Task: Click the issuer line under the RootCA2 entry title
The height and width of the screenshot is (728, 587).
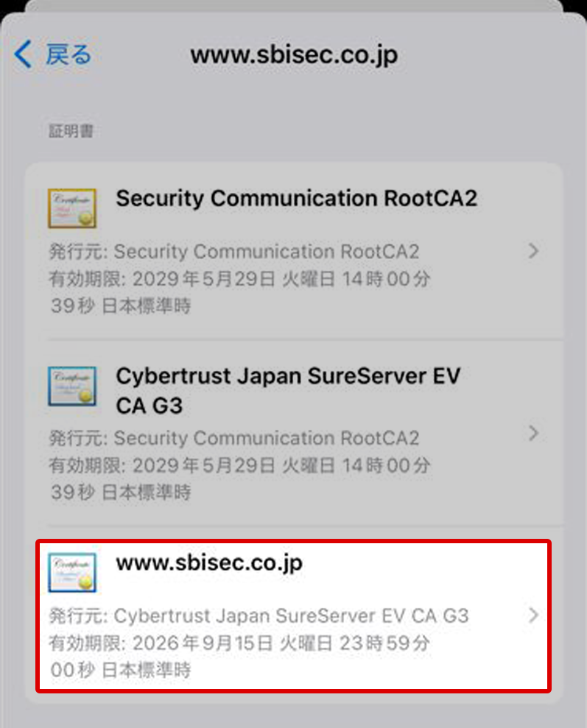Action: 234,252
